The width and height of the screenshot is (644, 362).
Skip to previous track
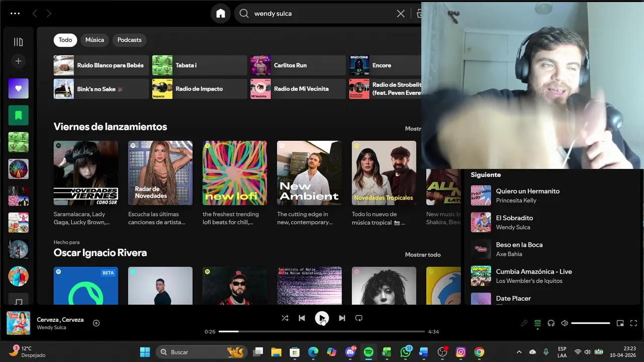302,318
